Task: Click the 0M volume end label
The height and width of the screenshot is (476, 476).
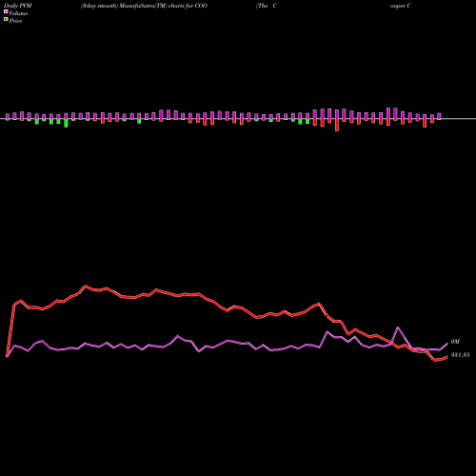Action: 455,342
